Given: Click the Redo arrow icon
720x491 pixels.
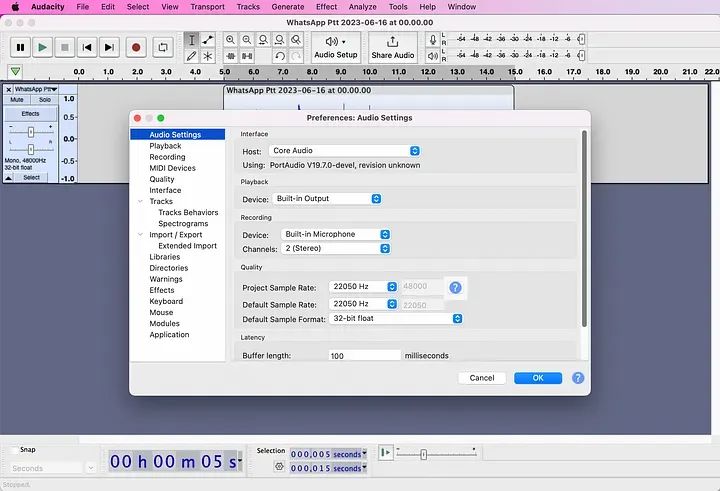Looking at the screenshot, I should click(296, 56).
